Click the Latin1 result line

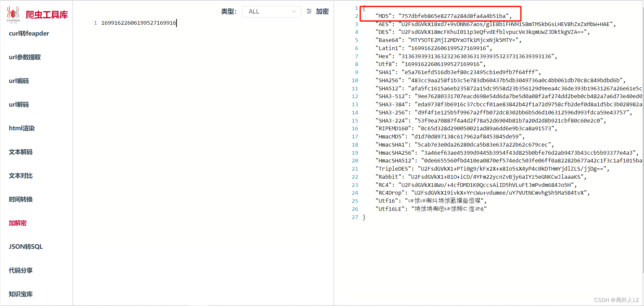click(x=434, y=48)
